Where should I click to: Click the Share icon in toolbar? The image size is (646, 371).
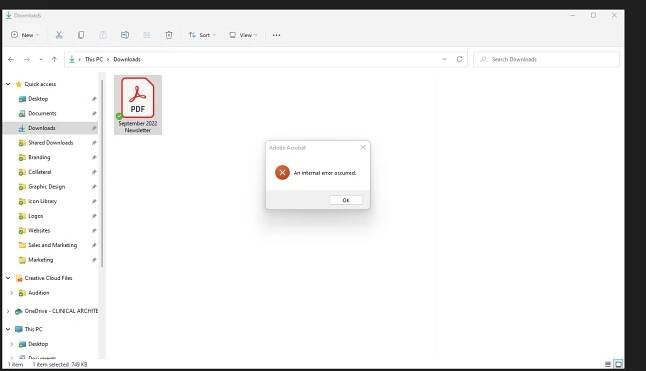[147, 35]
